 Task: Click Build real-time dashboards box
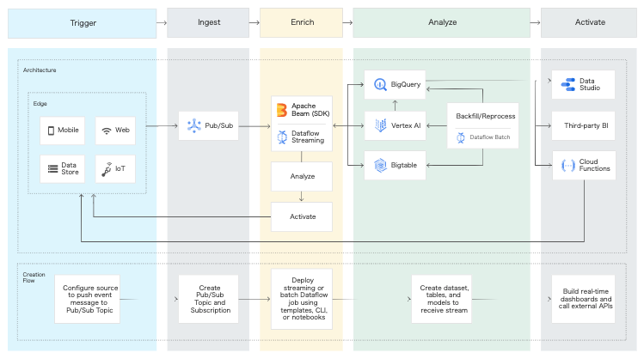[583, 299]
